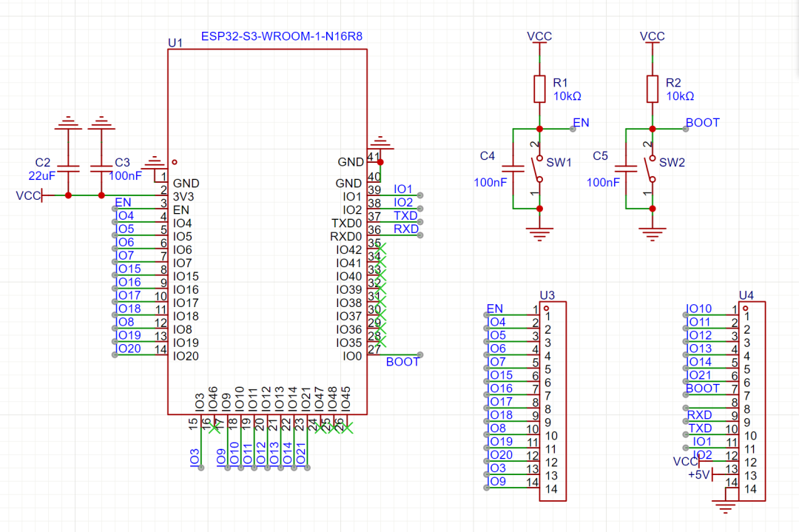Click the ground symbol below SW2
Screen dimensions: 799x532
click(653, 234)
